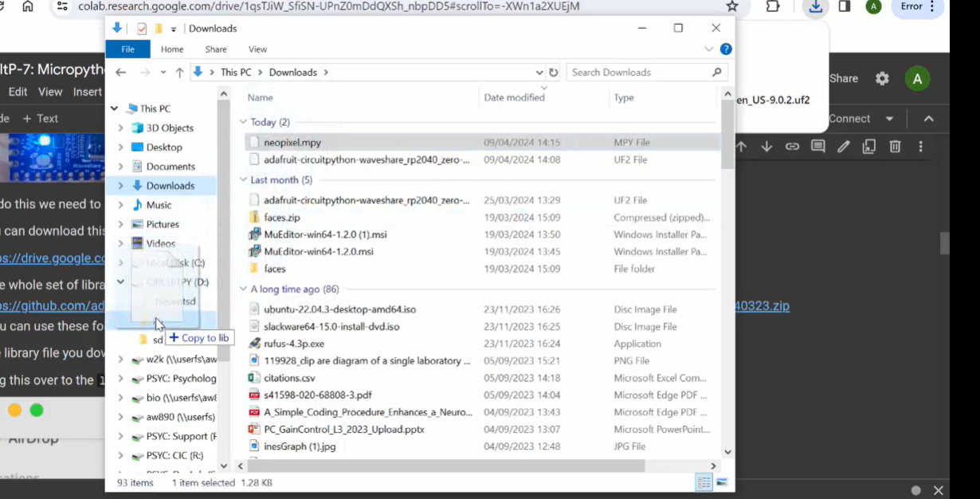The height and width of the screenshot is (499, 980).
Task: Expand the ribbon with the chevron
Action: (x=708, y=49)
